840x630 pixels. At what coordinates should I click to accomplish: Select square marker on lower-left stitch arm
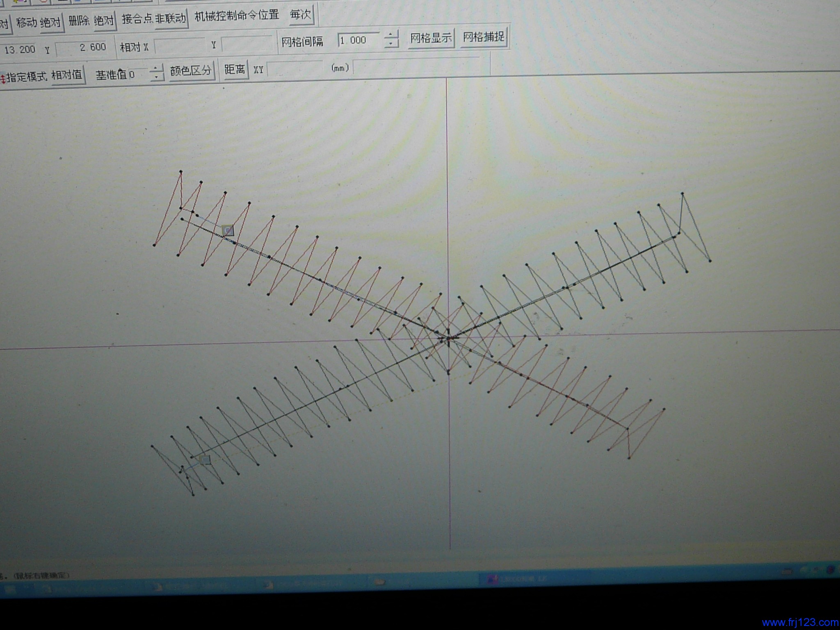[x=205, y=460]
